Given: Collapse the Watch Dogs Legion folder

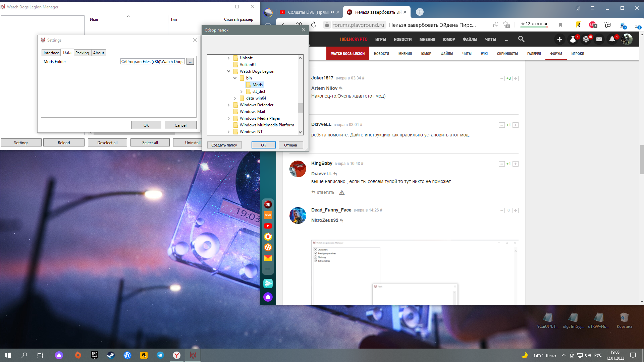Looking at the screenshot, I should [x=228, y=71].
